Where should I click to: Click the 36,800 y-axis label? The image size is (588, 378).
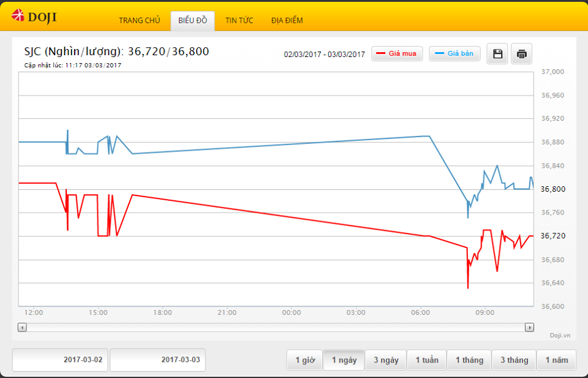[552, 189]
